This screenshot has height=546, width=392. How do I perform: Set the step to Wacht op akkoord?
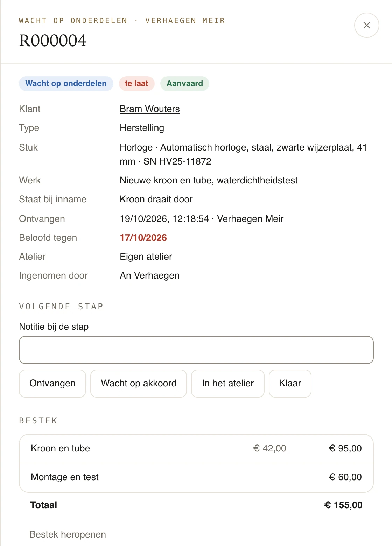(x=139, y=384)
